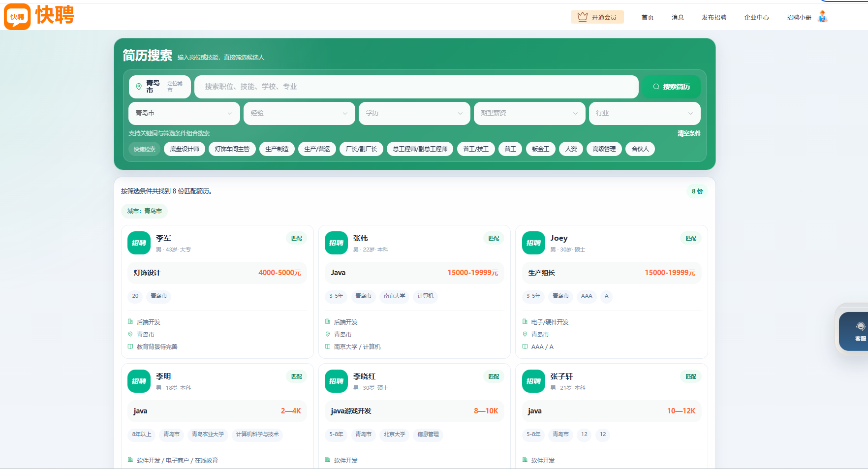Click the crown icon beside 开通会员
Image resolution: width=868 pixels, height=469 pixels.
coord(583,17)
